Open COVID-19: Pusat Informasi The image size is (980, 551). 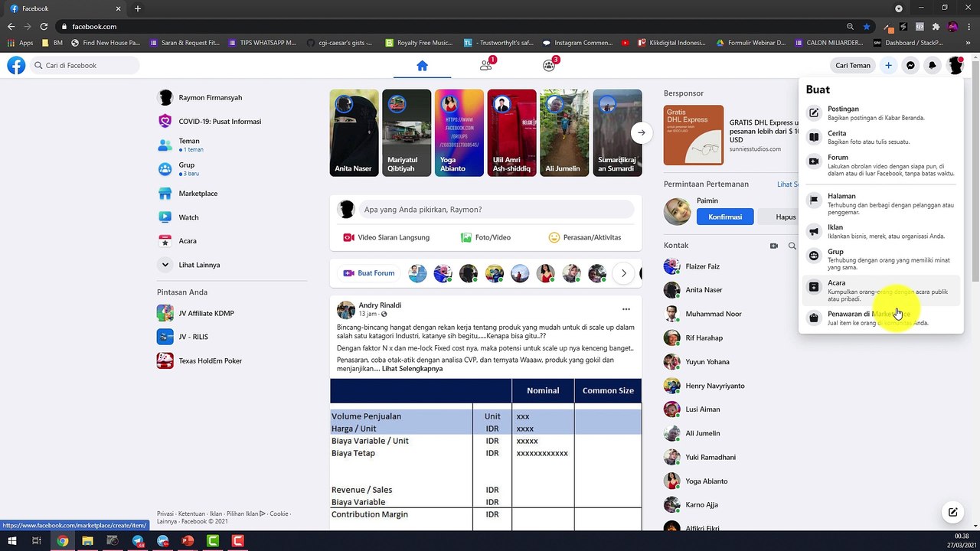232,121
